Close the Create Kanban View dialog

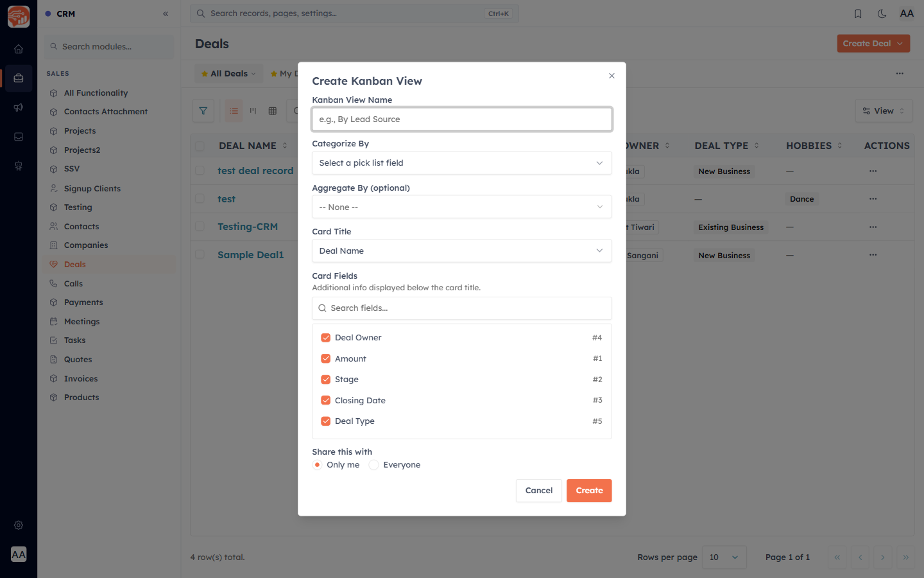tap(612, 76)
